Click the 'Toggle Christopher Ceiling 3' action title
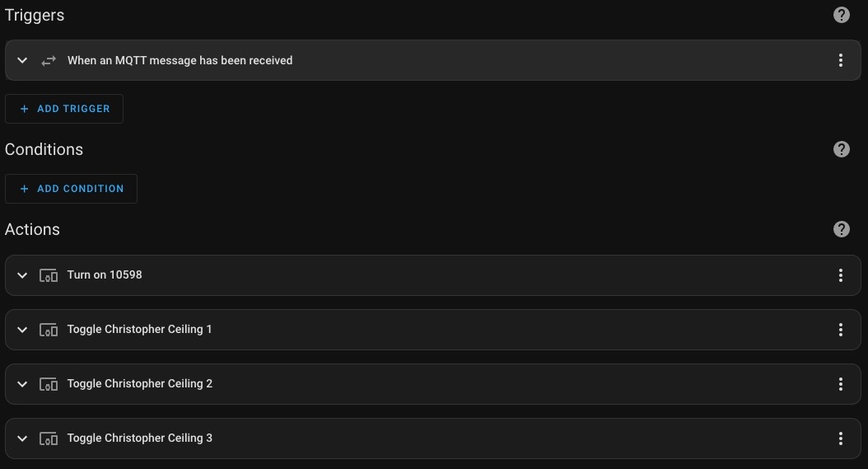 pyautogui.click(x=140, y=438)
